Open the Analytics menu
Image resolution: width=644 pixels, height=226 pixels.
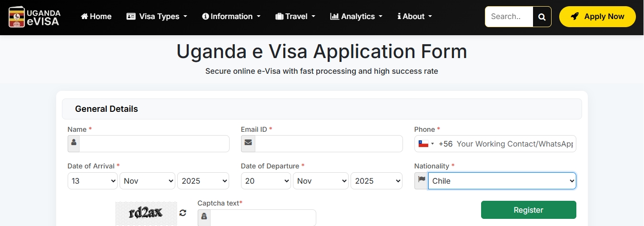pos(356,17)
